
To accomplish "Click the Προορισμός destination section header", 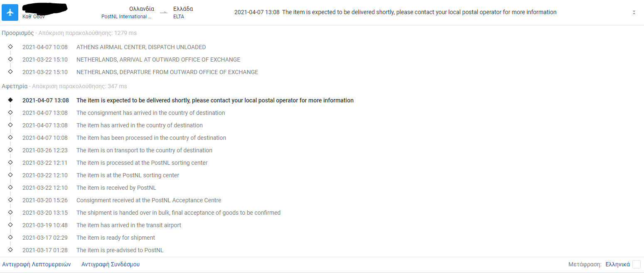I will coord(18,33).
